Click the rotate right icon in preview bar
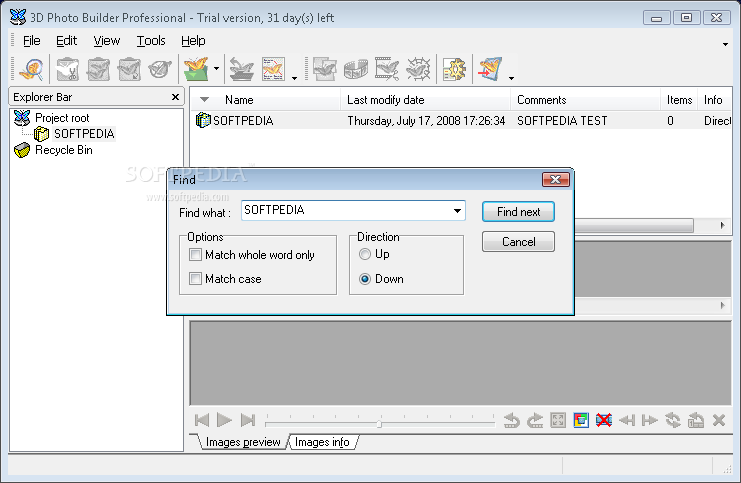741x483 pixels. (x=535, y=420)
